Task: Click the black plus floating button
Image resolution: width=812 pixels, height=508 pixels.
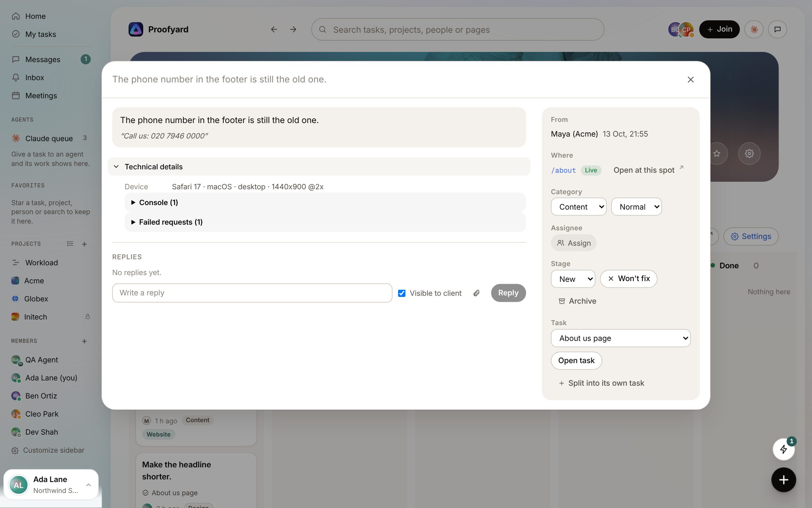Action: (x=784, y=480)
